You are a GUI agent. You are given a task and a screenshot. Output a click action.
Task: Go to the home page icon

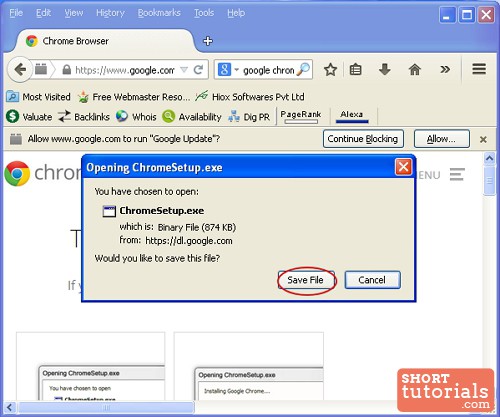tap(415, 70)
